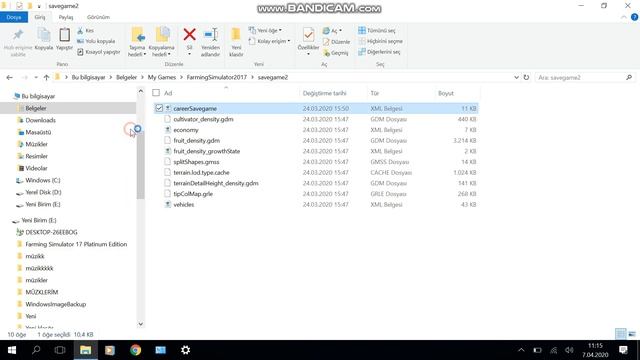Open the Yeni öğe dropdown
This screenshot has width=640, height=360.
point(265,31)
